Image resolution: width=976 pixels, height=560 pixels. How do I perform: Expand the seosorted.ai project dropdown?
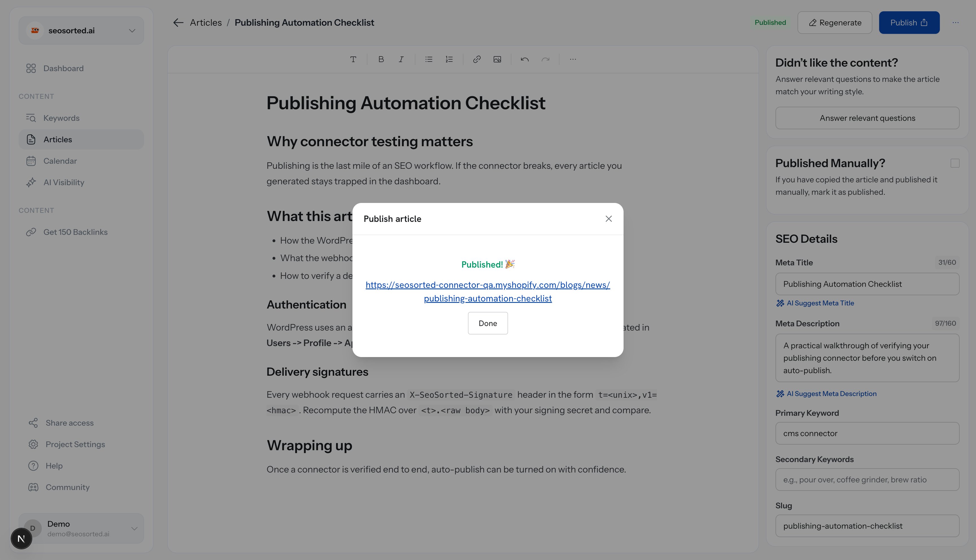pyautogui.click(x=132, y=30)
